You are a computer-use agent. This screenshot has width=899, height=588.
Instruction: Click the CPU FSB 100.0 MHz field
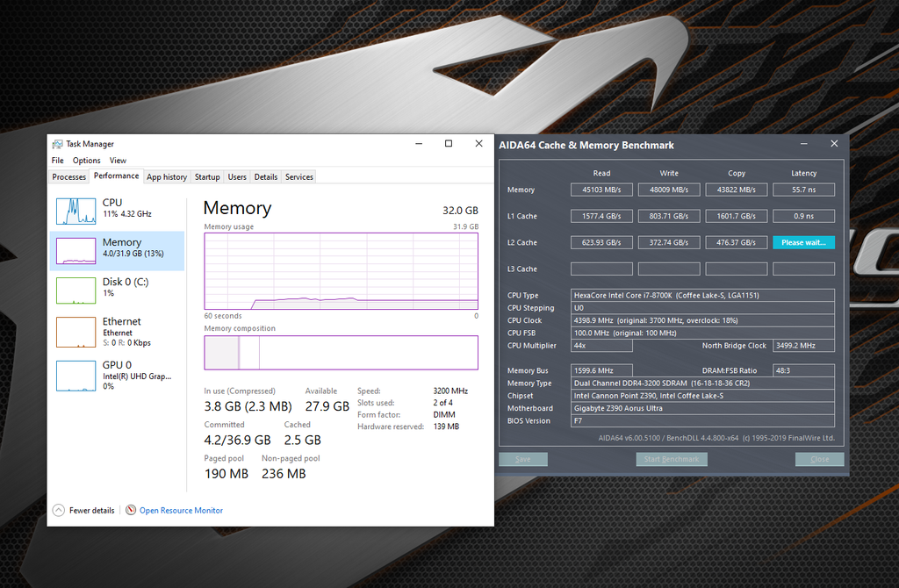[702, 333]
